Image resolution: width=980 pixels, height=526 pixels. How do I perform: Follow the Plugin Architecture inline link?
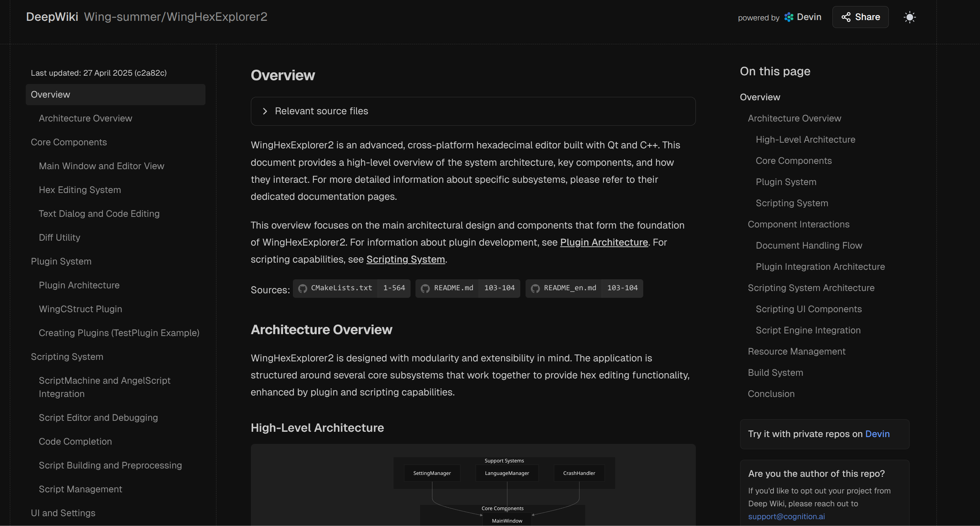[x=604, y=243]
